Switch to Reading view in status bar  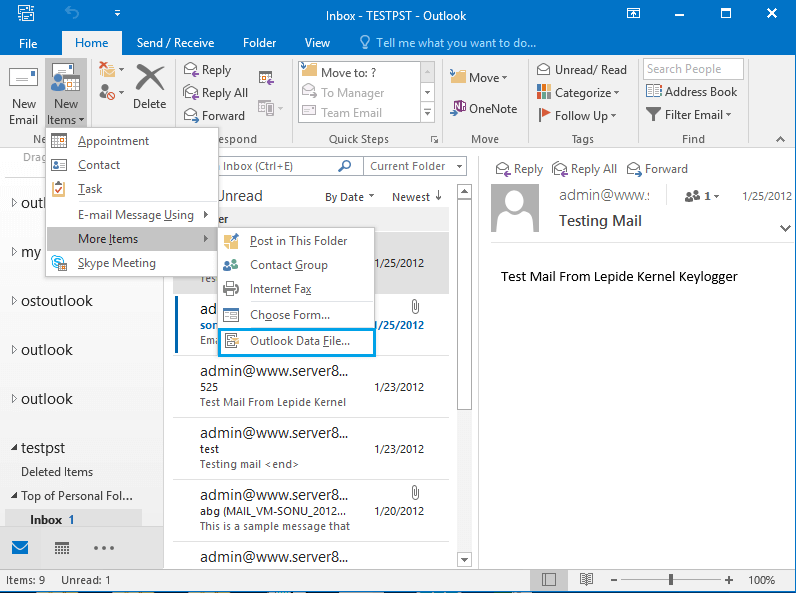[x=586, y=579]
